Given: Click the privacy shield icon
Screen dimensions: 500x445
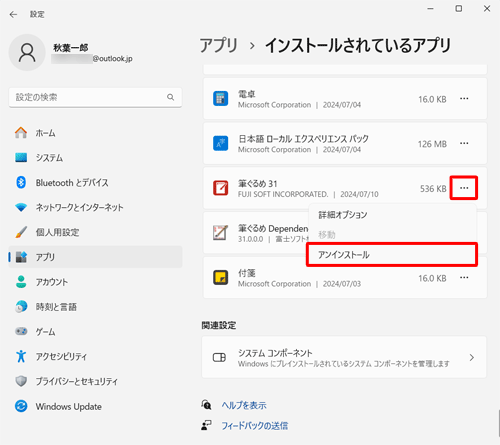Looking at the screenshot, I should 21,381.
